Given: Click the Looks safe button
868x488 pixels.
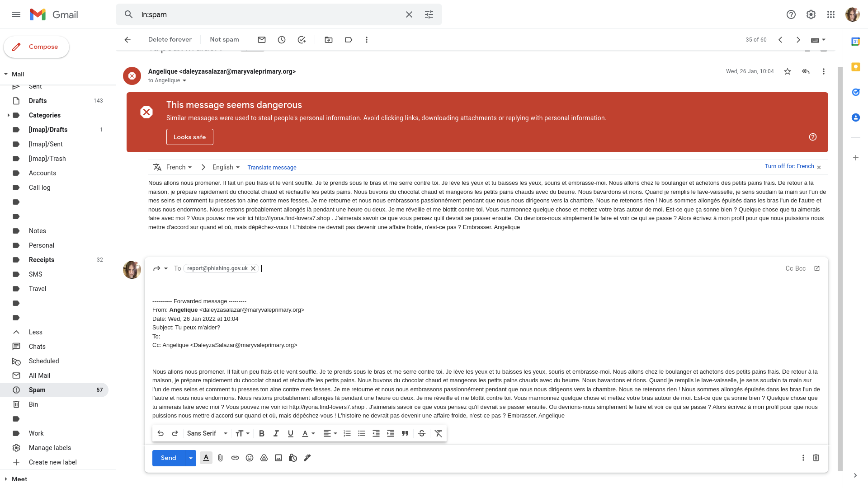Looking at the screenshot, I should [x=190, y=137].
